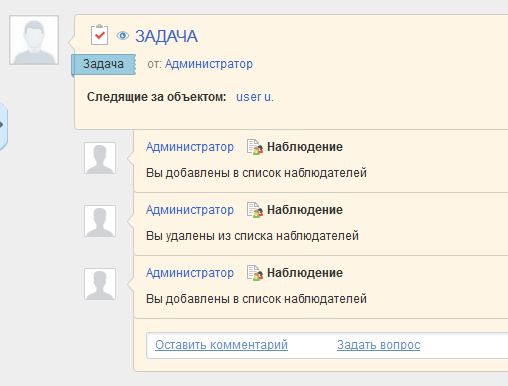Screen dimensions: 508x386
Task: Toggle the eye watch icon beside ЗАДАЧА
Action: click(123, 35)
